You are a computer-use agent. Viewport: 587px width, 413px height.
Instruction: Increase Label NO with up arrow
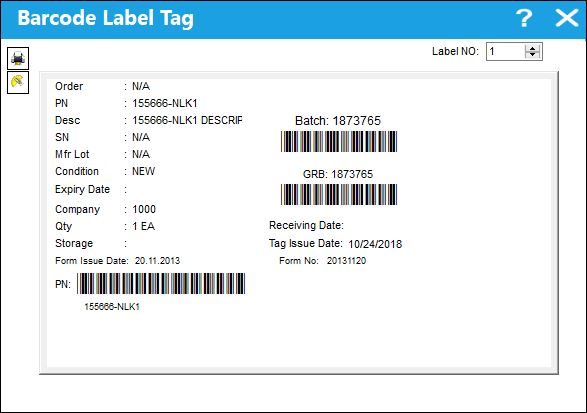tap(532, 48)
